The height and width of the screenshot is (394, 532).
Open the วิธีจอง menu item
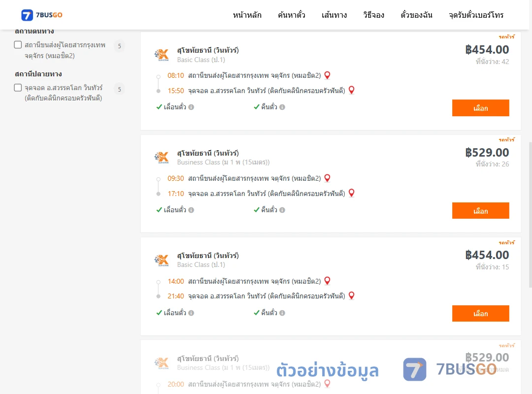[x=373, y=15]
